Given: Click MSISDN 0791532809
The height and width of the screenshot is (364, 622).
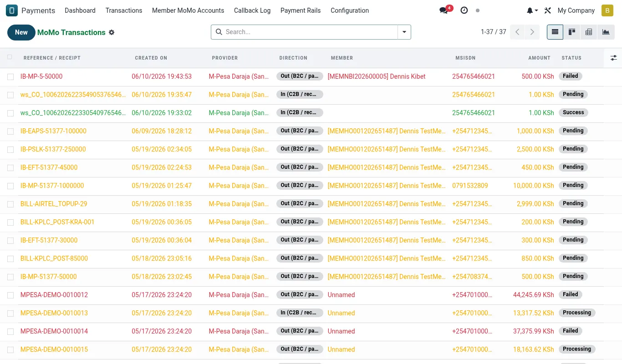Looking at the screenshot, I should pyautogui.click(x=470, y=186).
